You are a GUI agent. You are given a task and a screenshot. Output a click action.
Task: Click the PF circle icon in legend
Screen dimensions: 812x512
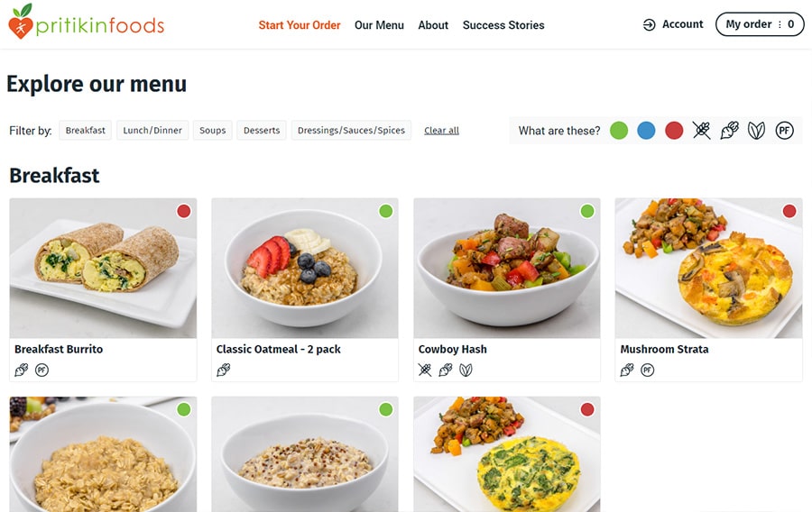point(785,131)
